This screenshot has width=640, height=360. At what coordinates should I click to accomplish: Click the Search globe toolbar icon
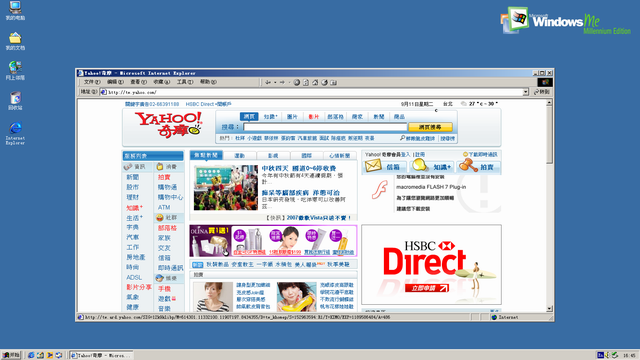pyautogui.click(x=324, y=82)
